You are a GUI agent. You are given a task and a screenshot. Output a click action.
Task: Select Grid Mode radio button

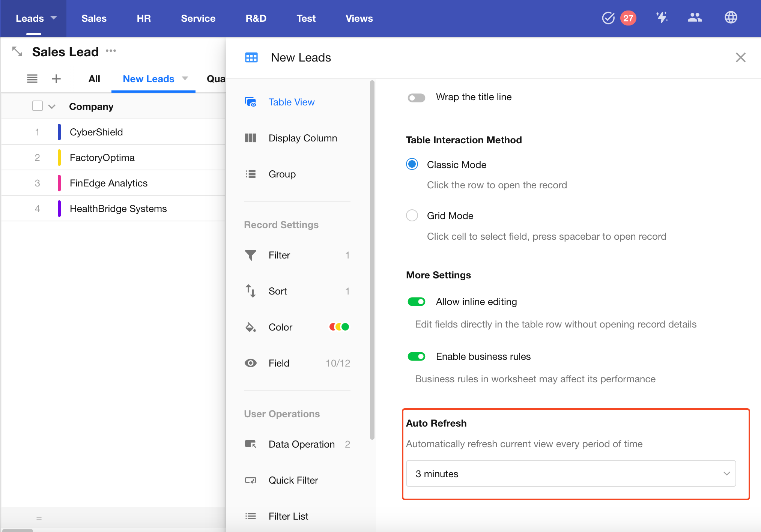tap(412, 216)
